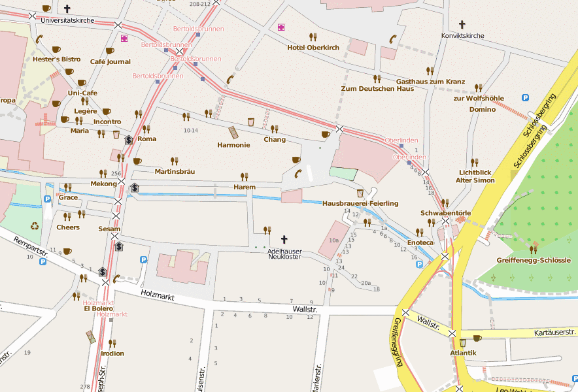Screen dimensions: 578x392
Task: Select the Hester's Bistro label
Action: coord(56,59)
